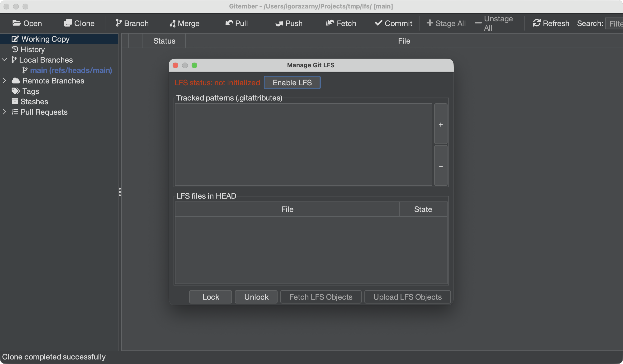Screen dimensions: 623x364
Task: Click the Push arrow icon
Action: (279, 23)
